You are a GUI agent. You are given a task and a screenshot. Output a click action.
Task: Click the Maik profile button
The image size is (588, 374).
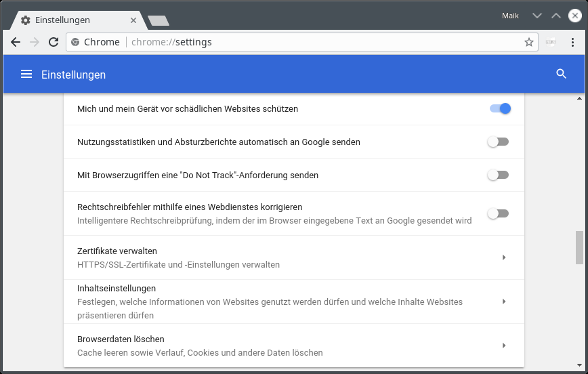[510, 16]
